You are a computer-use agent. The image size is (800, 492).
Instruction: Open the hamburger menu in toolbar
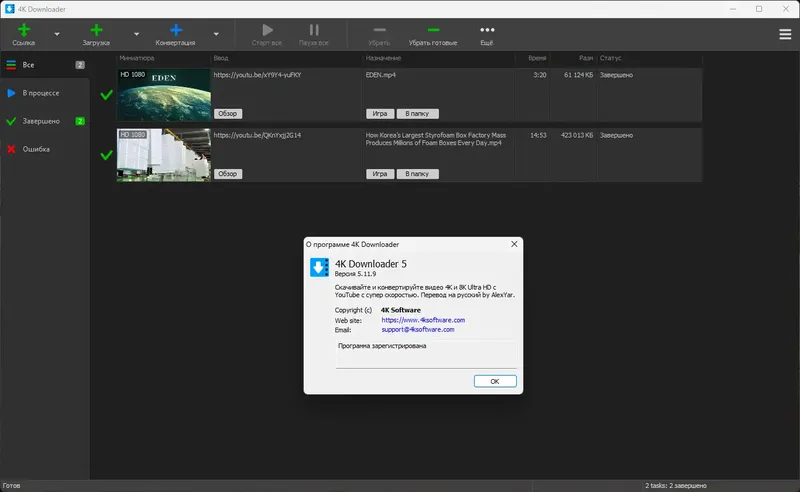tap(785, 34)
